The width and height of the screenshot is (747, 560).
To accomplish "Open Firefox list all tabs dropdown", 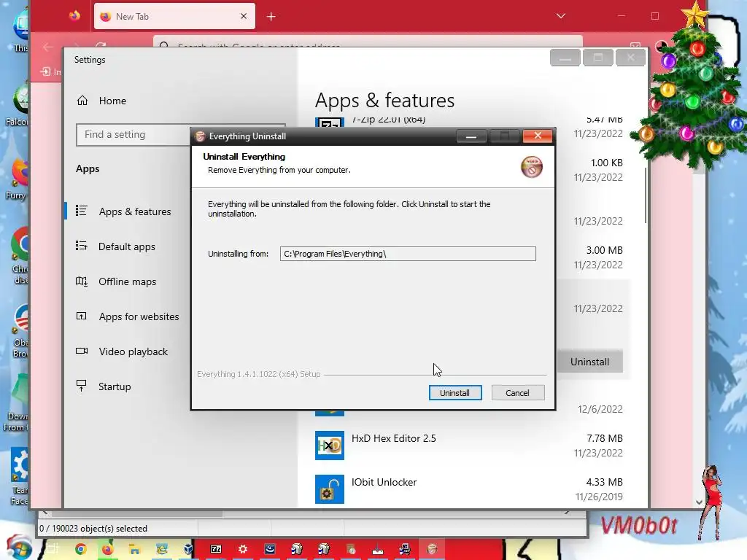I will click(561, 16).
